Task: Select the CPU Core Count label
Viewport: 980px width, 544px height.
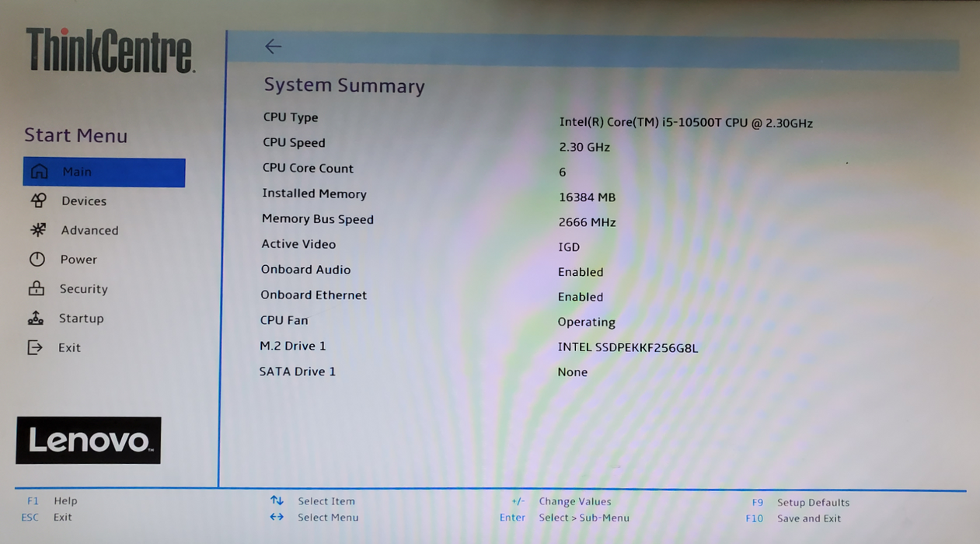Action: click(308, 169)
